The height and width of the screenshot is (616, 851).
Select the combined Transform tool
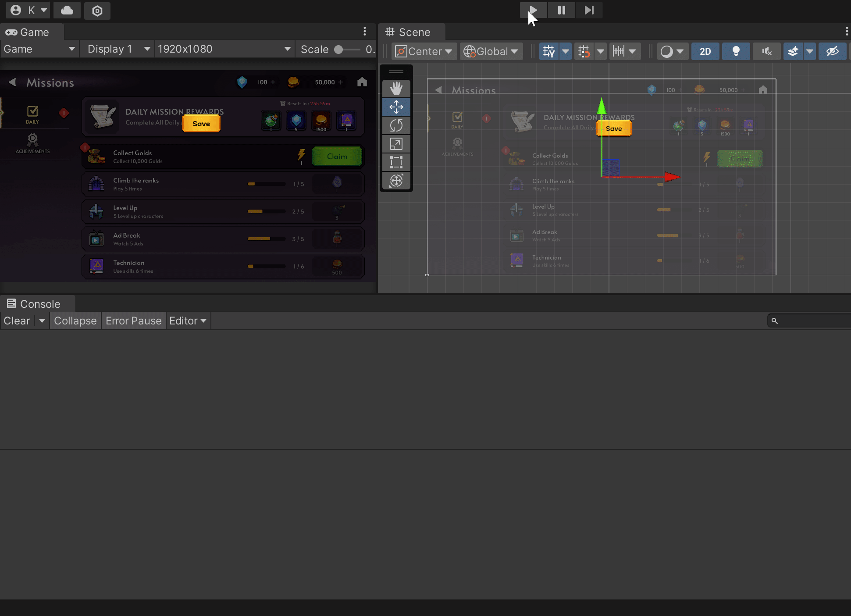(396, 181)
